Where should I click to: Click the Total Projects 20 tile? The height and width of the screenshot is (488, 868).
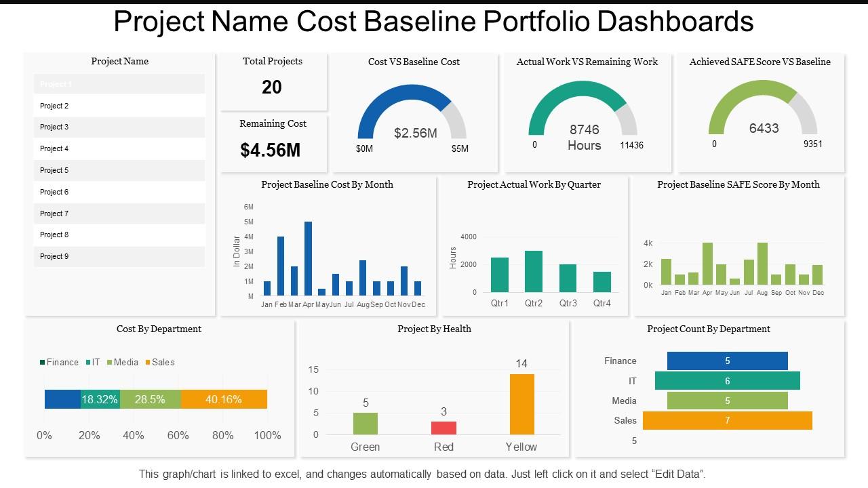[x=272, y=80]
